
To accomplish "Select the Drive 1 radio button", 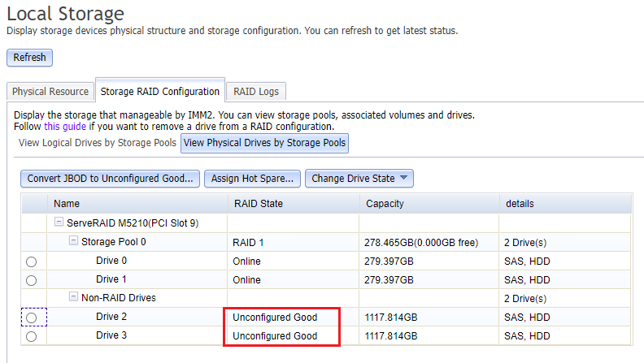I will (32, 280).
